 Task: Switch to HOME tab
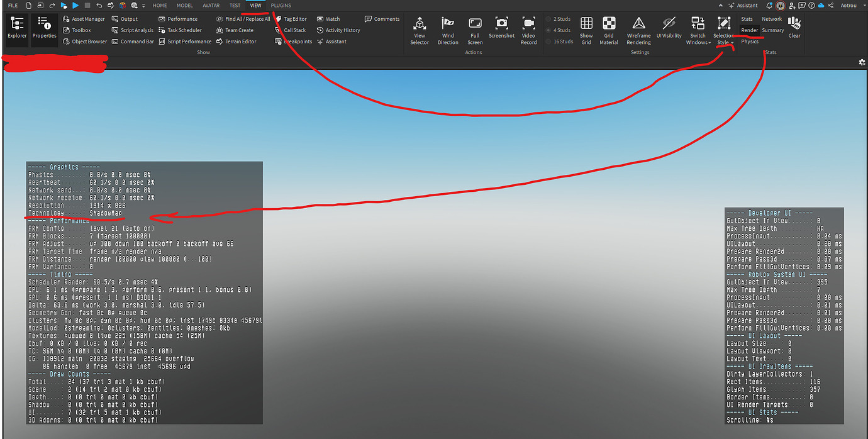coord(160,5)
